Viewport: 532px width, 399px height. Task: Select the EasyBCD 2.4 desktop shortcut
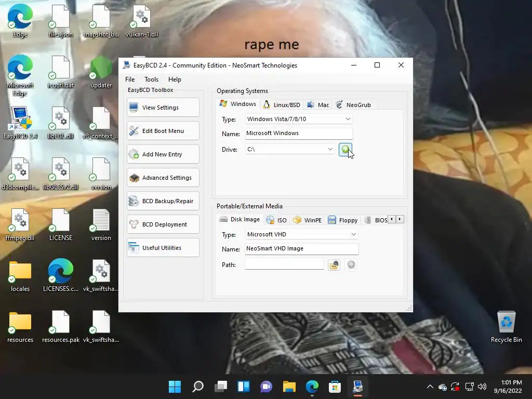pos(20,123)
